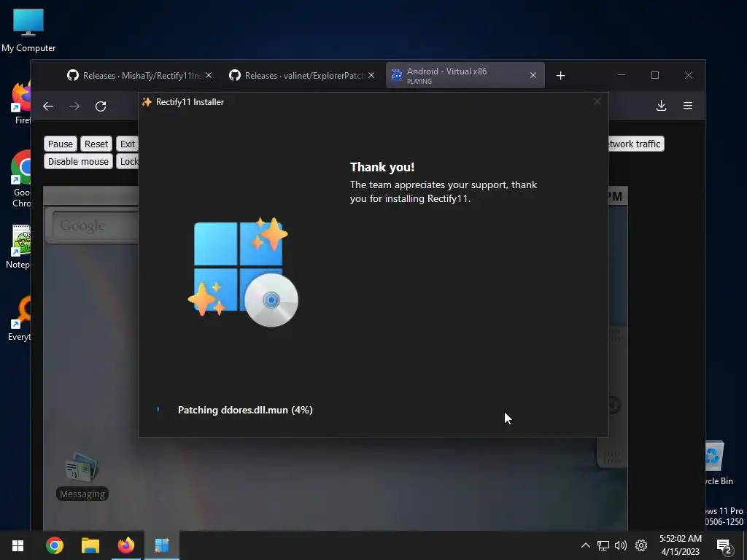Image resolution: width=747 pixels, height=560 pixels.
Task: Open the Firefox desktop shortcut
Action: 21,102
